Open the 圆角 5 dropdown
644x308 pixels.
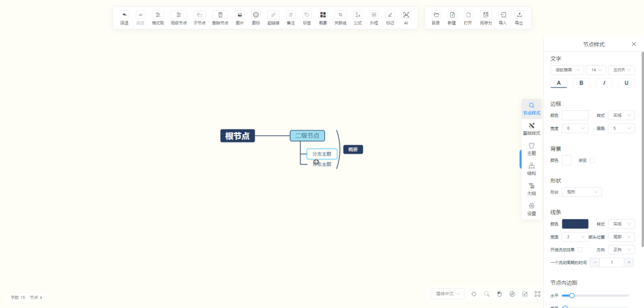621,128
